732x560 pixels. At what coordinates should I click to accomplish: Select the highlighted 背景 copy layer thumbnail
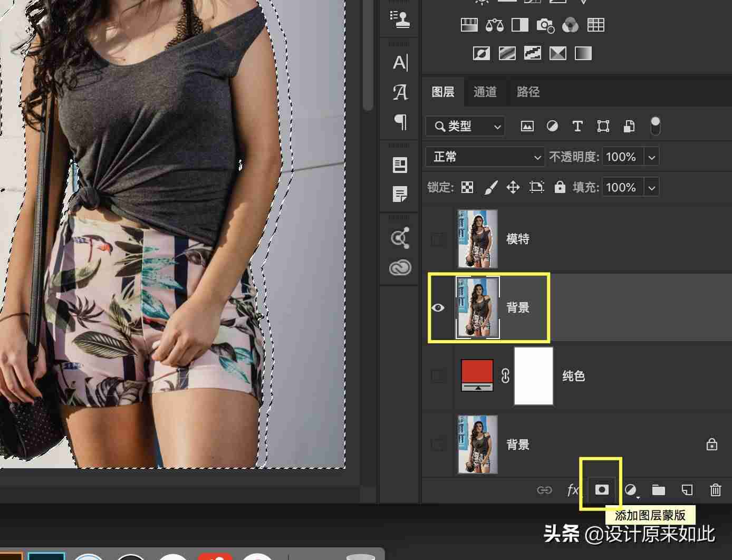pyautogui.click(x=478, y=307)
